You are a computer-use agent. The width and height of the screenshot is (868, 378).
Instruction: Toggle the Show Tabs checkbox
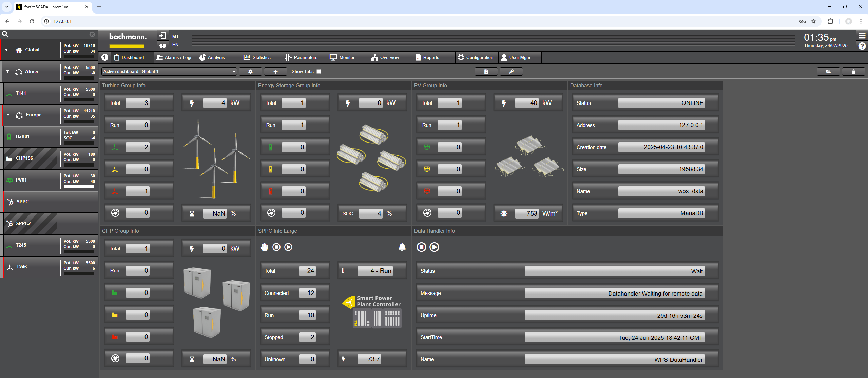pos(319,72)
